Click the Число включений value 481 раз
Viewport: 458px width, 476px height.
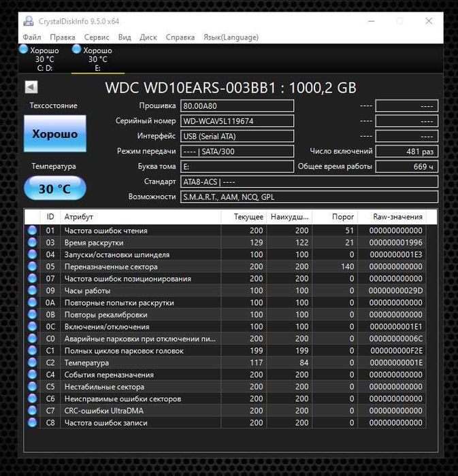click(407, 151)
